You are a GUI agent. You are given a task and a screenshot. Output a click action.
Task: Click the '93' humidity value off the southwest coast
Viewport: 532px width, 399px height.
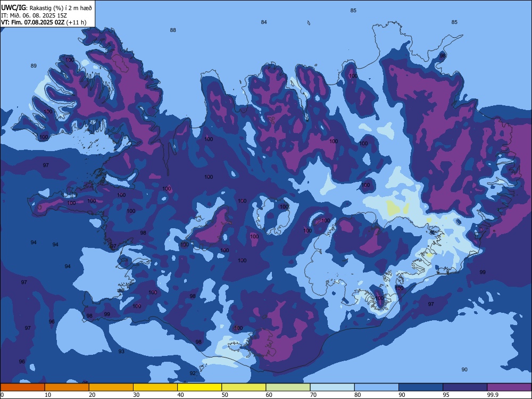(x=121, y=352)
